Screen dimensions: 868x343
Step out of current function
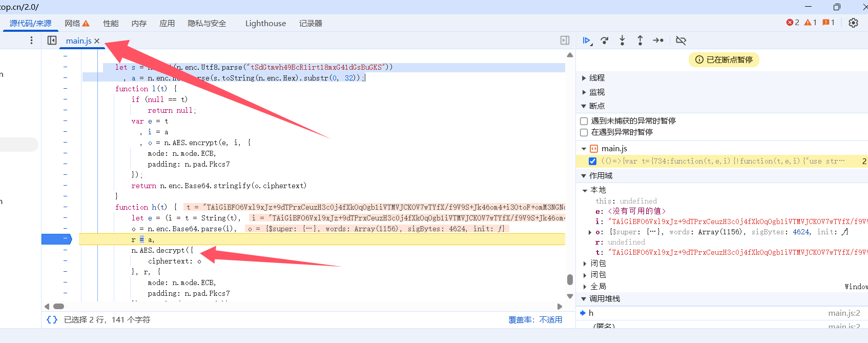(x=640, y=41)
